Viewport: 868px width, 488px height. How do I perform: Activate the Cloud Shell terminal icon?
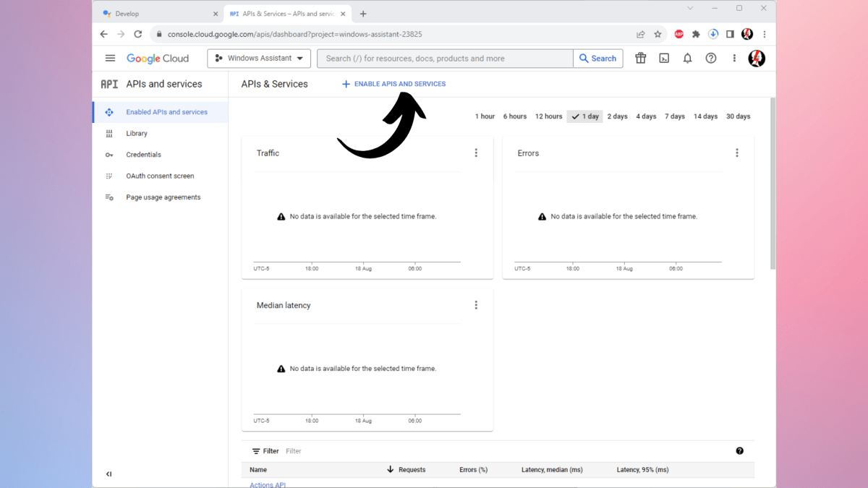point(664,59)
